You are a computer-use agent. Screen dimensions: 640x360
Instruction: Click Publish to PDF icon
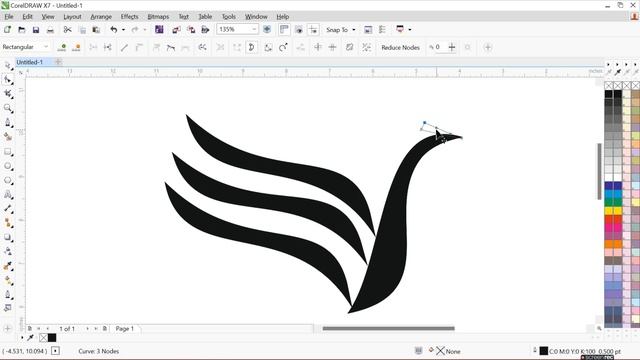(205, 30)
